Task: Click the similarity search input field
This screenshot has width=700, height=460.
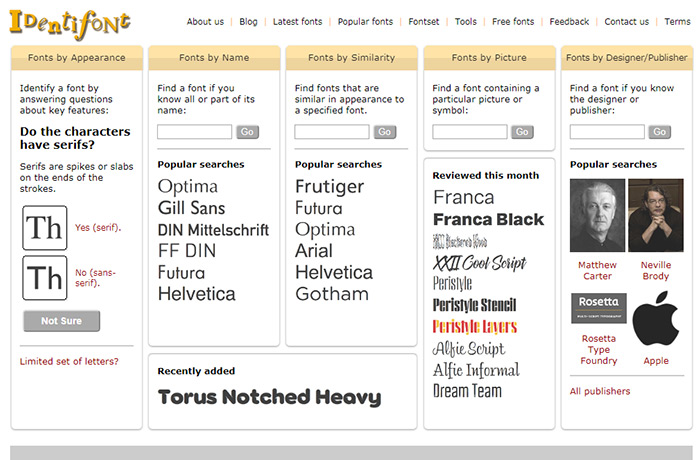Action: [332, 132]
